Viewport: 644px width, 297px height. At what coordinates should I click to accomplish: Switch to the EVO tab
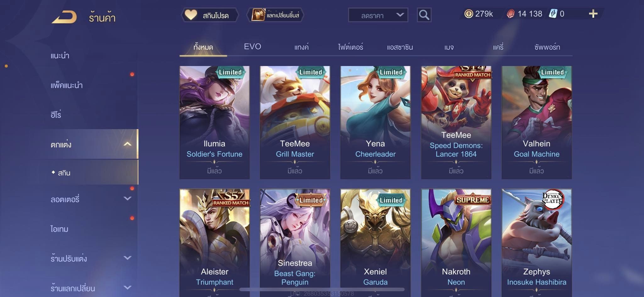point(253,47)
